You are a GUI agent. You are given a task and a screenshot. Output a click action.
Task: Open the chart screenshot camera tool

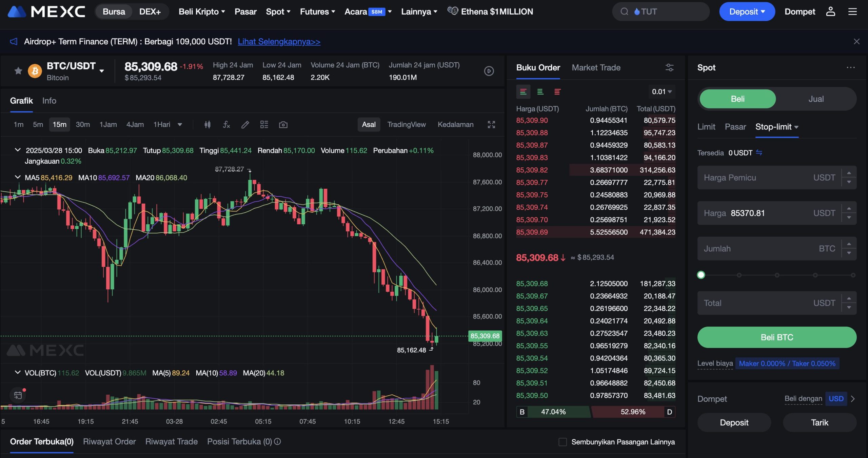point(283,124)
